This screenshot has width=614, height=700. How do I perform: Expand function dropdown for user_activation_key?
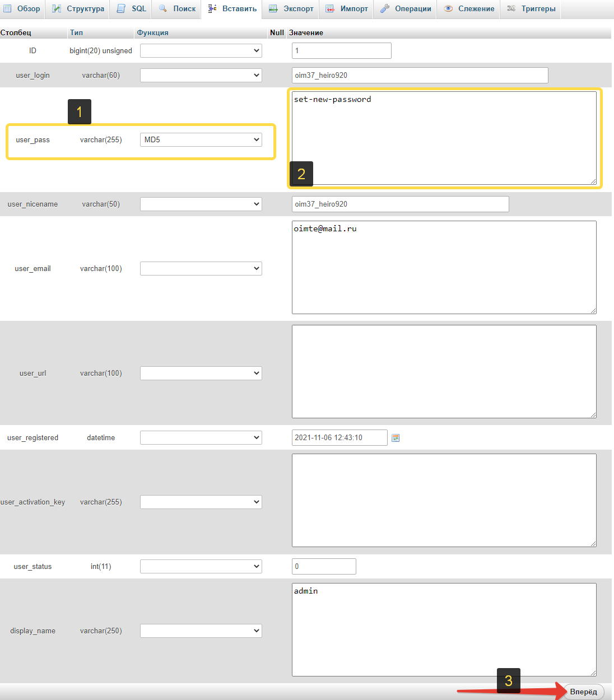tap(201, 502)
